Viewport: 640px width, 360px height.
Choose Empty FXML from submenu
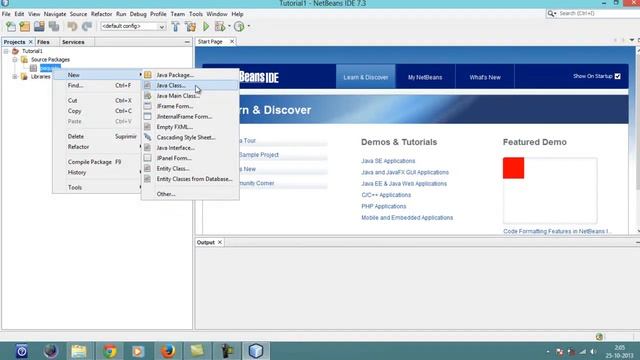[190, 127]
